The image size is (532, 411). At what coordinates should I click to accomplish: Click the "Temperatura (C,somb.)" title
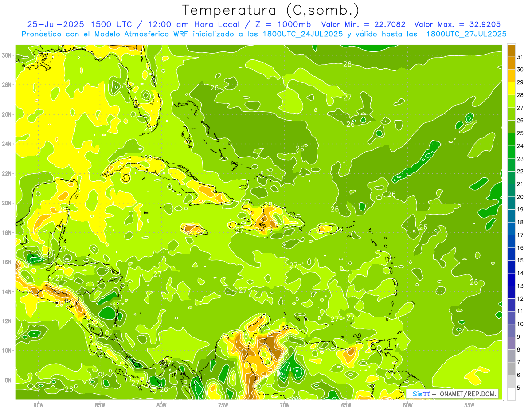[270, 10]
